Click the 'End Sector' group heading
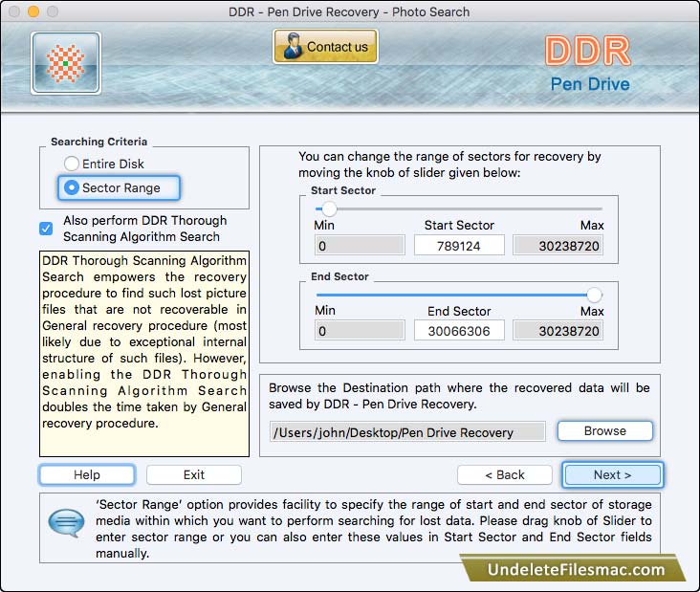This screenshot has width=700, height=592. click(x=339, y=276)
